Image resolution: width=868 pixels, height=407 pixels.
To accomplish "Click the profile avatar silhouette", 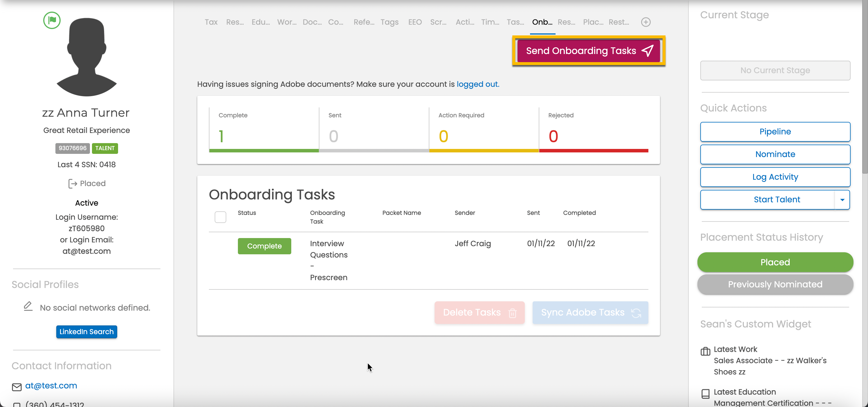I will click(x=87, y=57).
